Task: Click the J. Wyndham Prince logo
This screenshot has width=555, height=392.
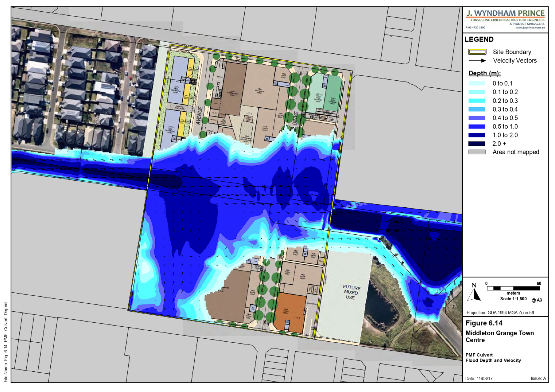Action: [x=505, y=19]
